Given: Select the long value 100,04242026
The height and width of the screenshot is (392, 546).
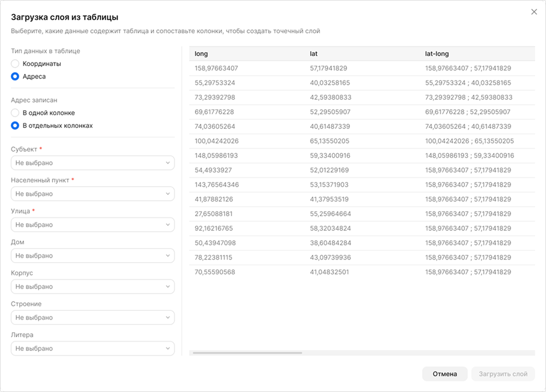Looking at the screenshot, I should [217, 141].
